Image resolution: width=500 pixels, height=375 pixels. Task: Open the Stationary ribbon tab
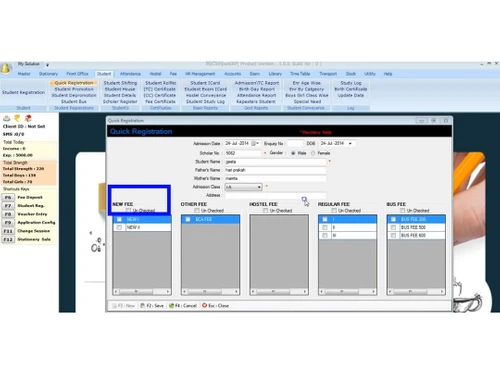(x=48, y=74)
